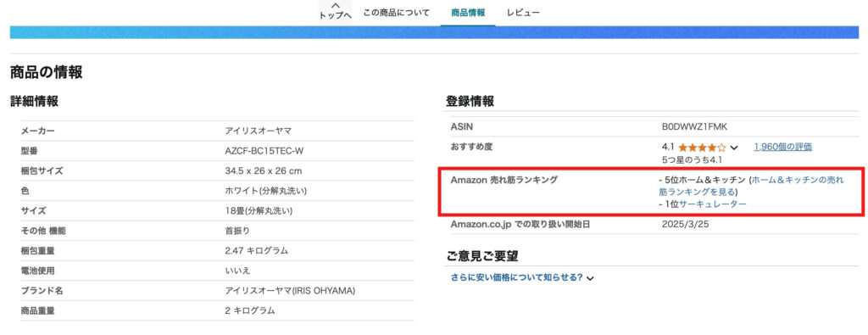The width and height of the screenshot is (868, 335).
Task: Expand rating breakdown chevron next to stars
Action: point(734,148)
